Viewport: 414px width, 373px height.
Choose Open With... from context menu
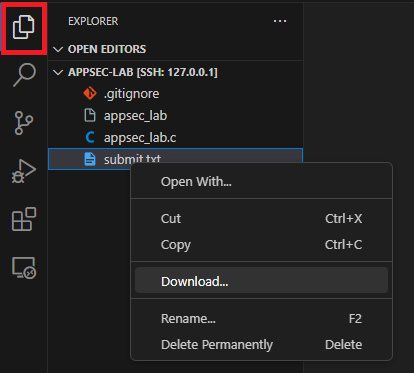[x=261, y=182]
